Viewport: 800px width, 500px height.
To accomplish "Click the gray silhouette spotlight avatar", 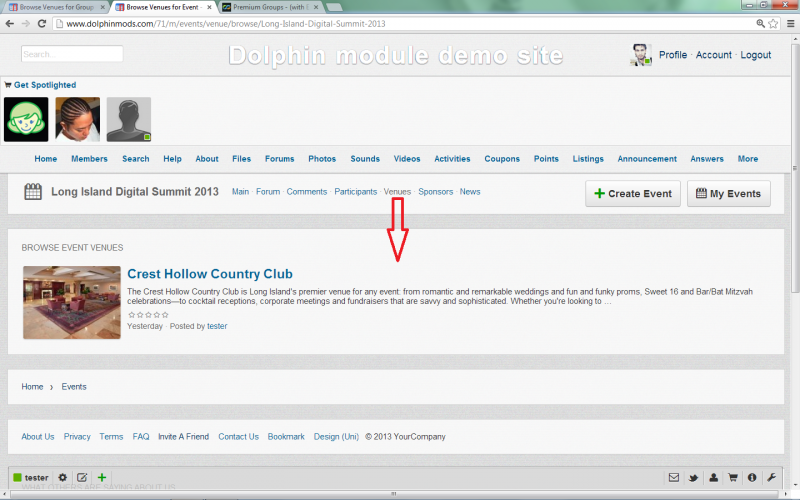I will coord(129,119).
